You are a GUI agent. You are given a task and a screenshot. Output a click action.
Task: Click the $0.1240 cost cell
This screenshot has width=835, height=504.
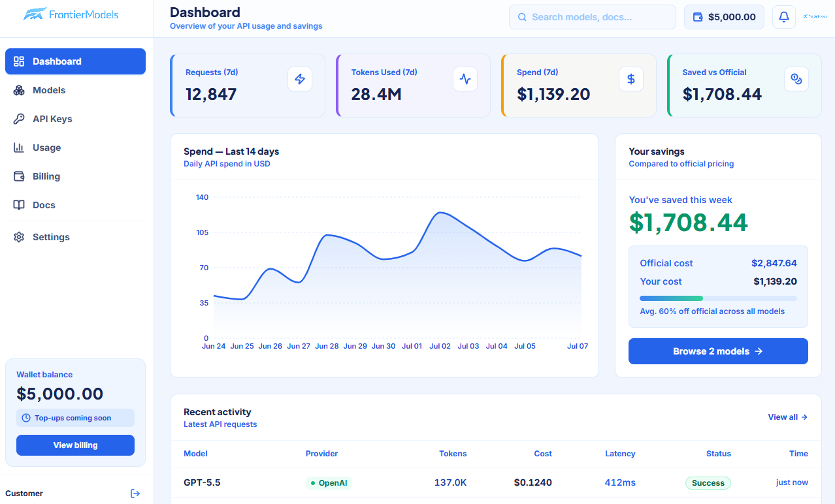(533, 483)
